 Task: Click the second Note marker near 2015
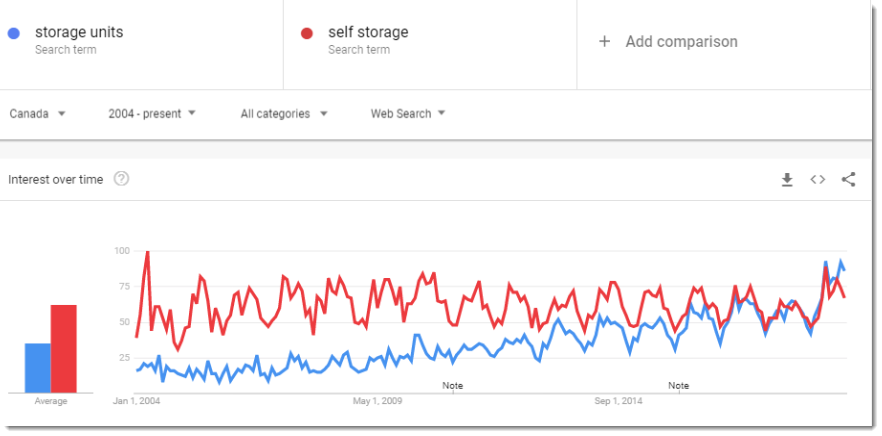[x=678, y=386]
